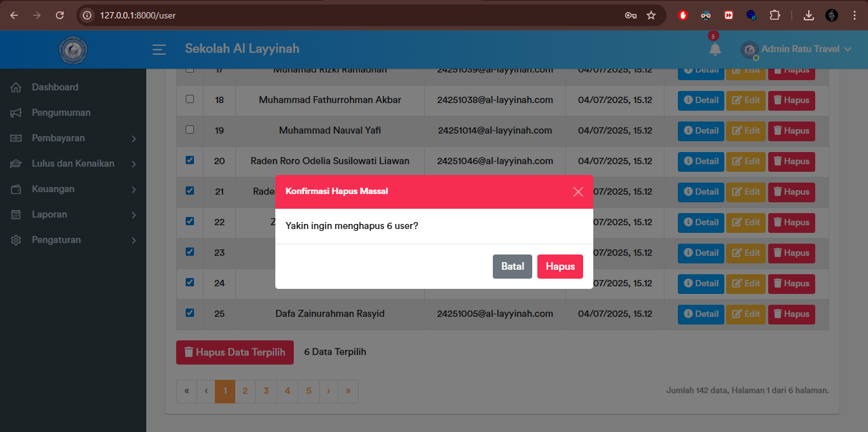
Task: Go to pagination page 3
Action: point(266,391)
